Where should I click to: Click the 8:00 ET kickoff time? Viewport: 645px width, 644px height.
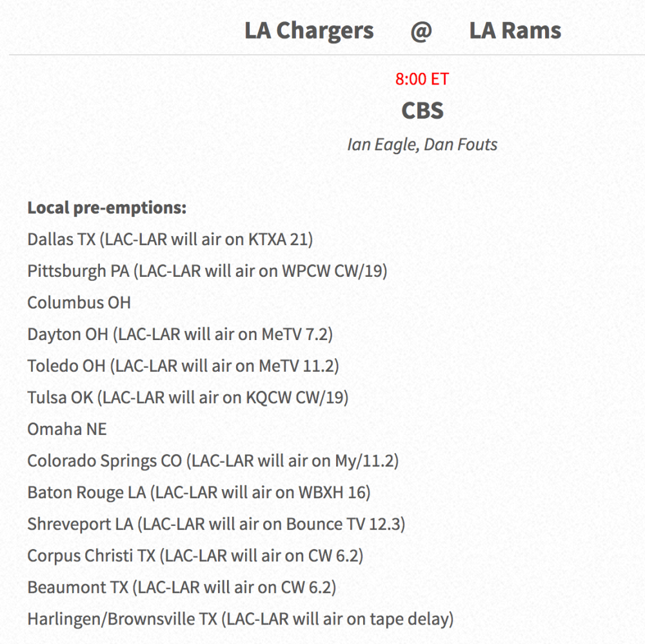point(422,79)
